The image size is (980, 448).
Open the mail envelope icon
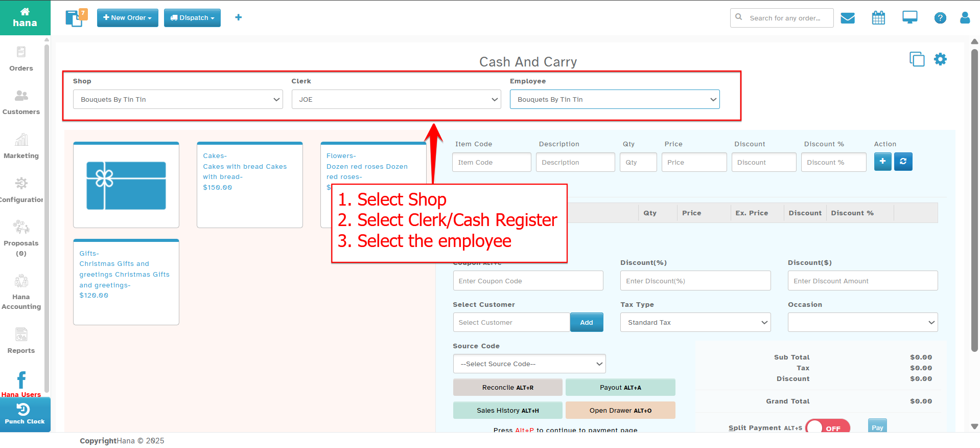[848, 18]
